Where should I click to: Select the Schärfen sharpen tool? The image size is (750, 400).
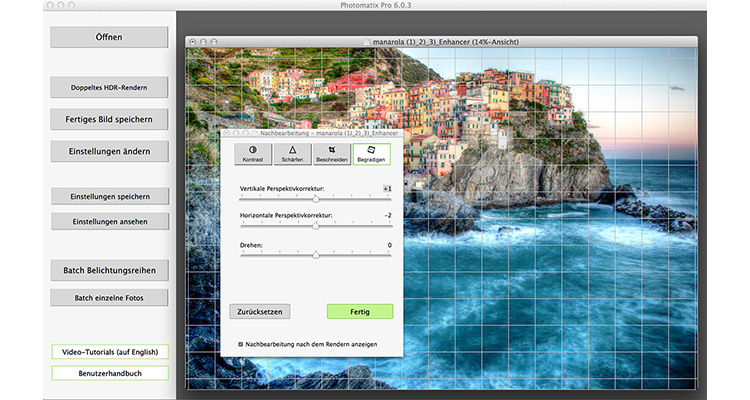[x=292, y=154]
